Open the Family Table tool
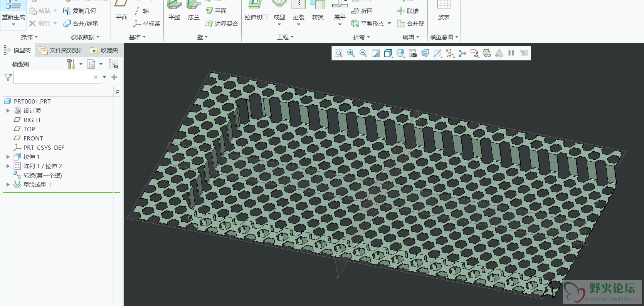Screen dimensions: 644x306 tap(444, 11)
